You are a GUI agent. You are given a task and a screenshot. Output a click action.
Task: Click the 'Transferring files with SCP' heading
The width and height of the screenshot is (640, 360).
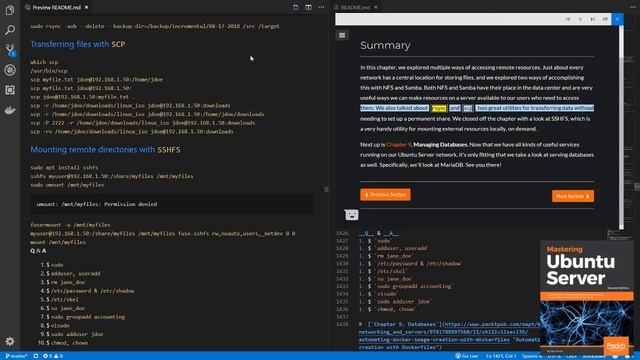(78, 44)
